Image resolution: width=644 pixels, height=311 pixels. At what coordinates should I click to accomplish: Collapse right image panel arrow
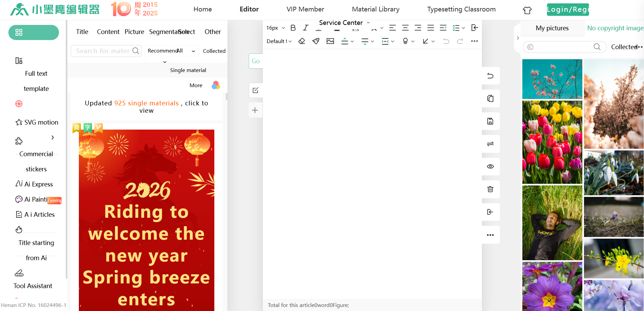coord(518,38)
